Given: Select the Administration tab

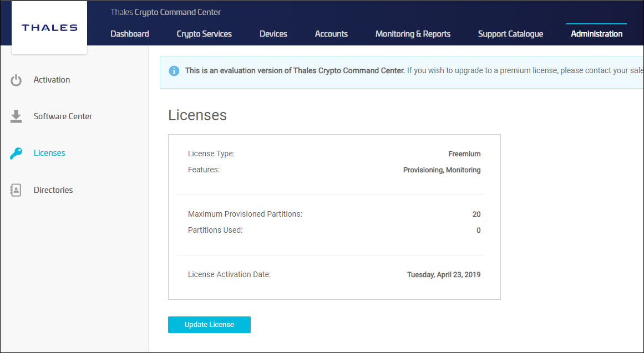Looking at the screenshot, I should point(597,34).
